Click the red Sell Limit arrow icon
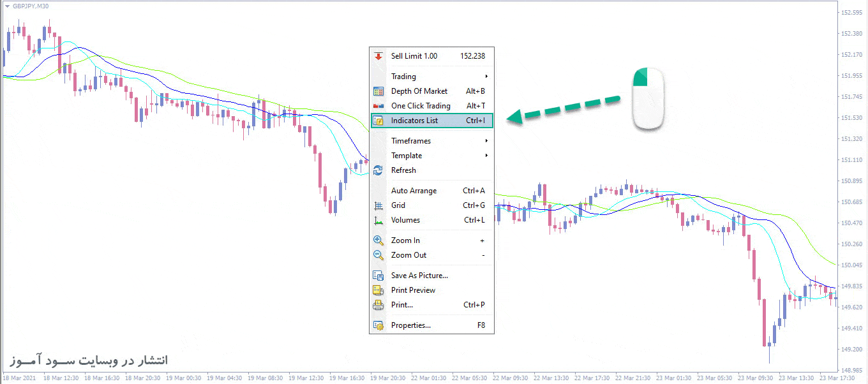The image size is (868, 384). (x=378, y=56)
